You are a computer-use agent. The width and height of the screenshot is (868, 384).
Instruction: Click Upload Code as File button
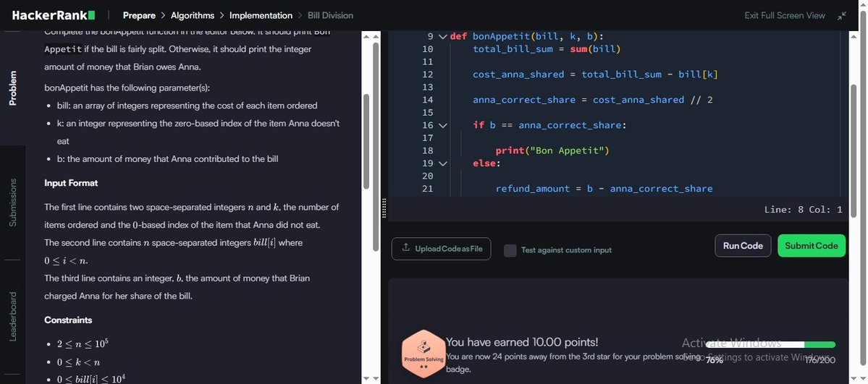(441, 249)
